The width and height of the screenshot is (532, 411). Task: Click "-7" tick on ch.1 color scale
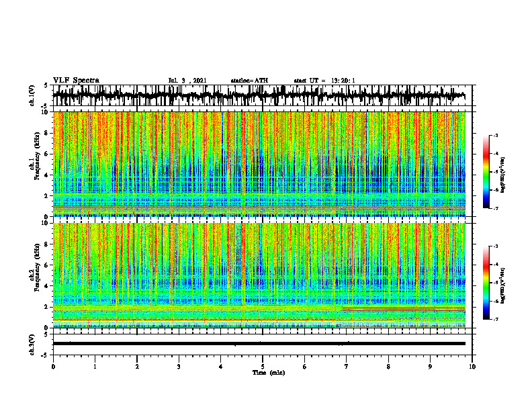(496, 208)
